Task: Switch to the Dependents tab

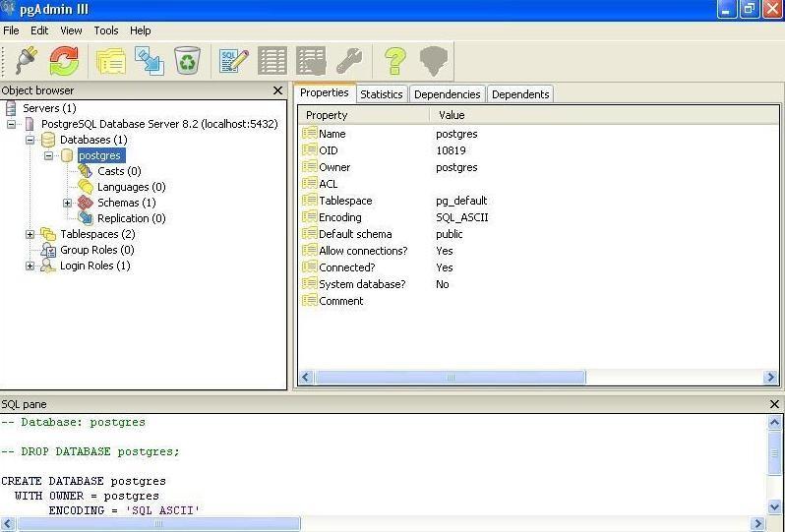Action: 520,94
